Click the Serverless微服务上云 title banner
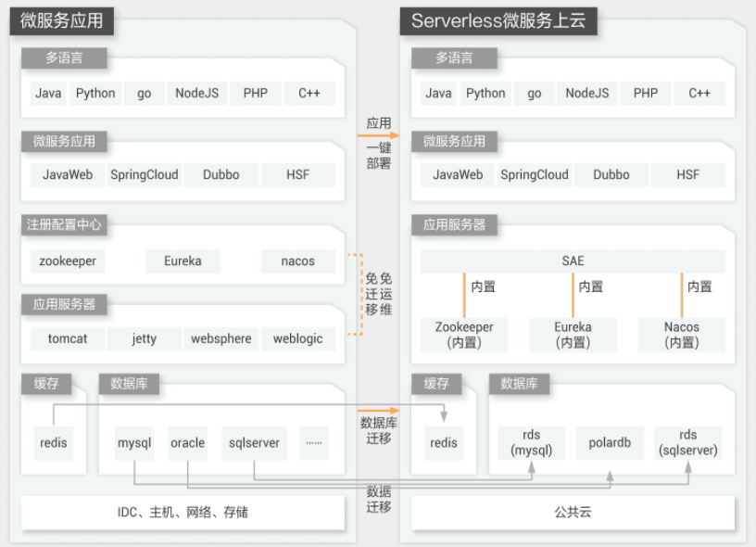 click(498, 21)
